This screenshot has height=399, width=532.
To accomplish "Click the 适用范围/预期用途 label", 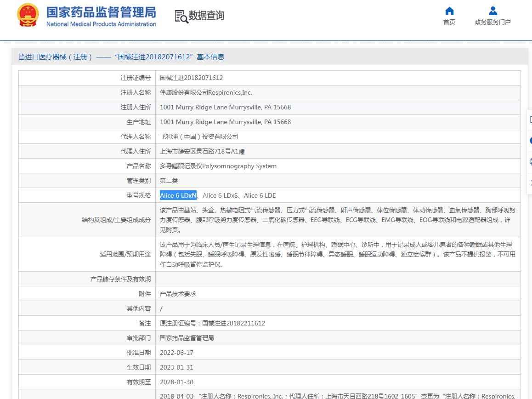I will pyautogui.click(x=125, y=254).
